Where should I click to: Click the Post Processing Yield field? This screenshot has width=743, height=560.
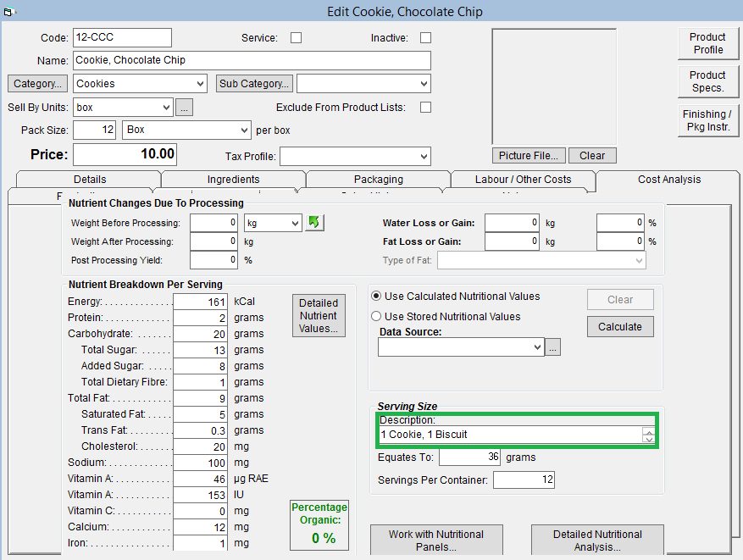[x=213, y=260]
